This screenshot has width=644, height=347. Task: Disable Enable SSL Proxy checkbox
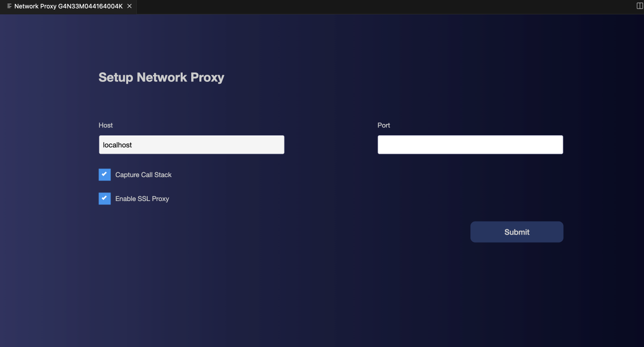[104, 198]
